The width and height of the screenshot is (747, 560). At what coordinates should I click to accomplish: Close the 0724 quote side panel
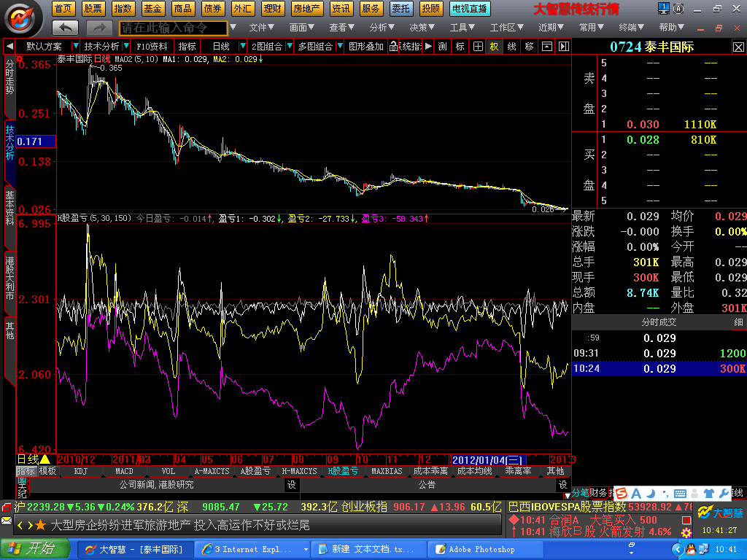point(738,47)
